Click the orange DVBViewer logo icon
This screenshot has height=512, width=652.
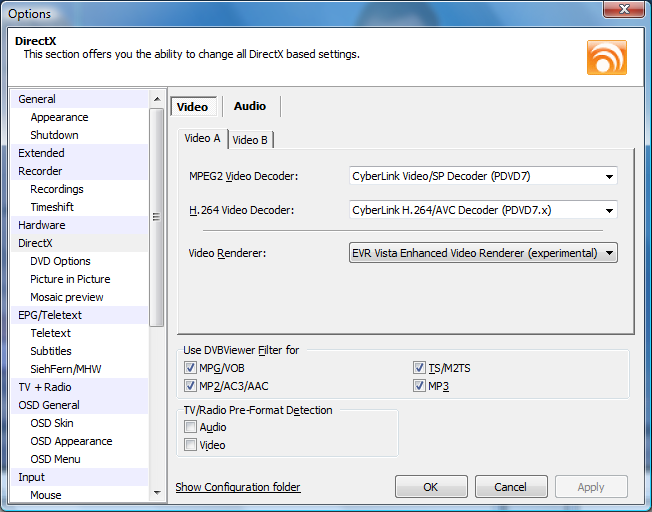tap(607, 57)
